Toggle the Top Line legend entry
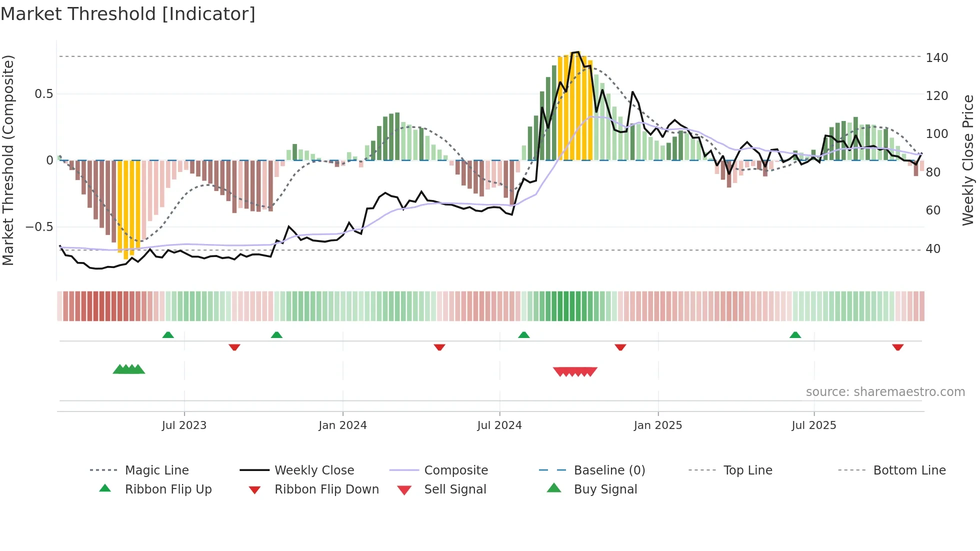Viewport: 980px width, 551px height. coord(747,470)
